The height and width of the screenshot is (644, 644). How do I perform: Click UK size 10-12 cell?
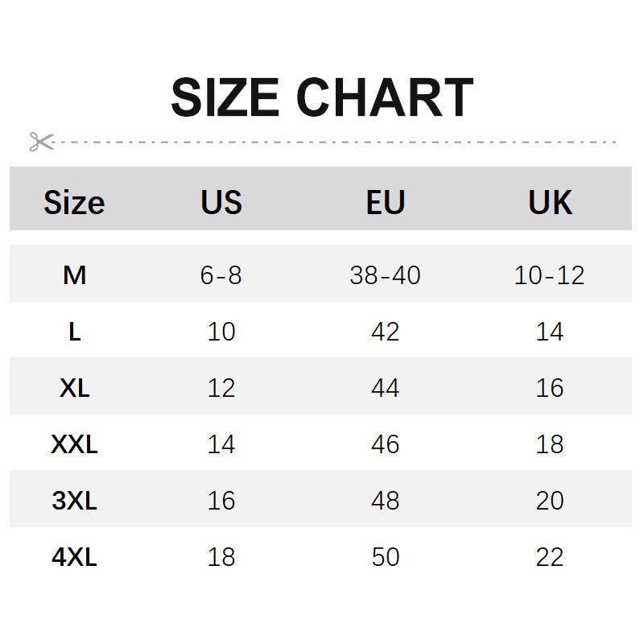click(x=550, y=275)
